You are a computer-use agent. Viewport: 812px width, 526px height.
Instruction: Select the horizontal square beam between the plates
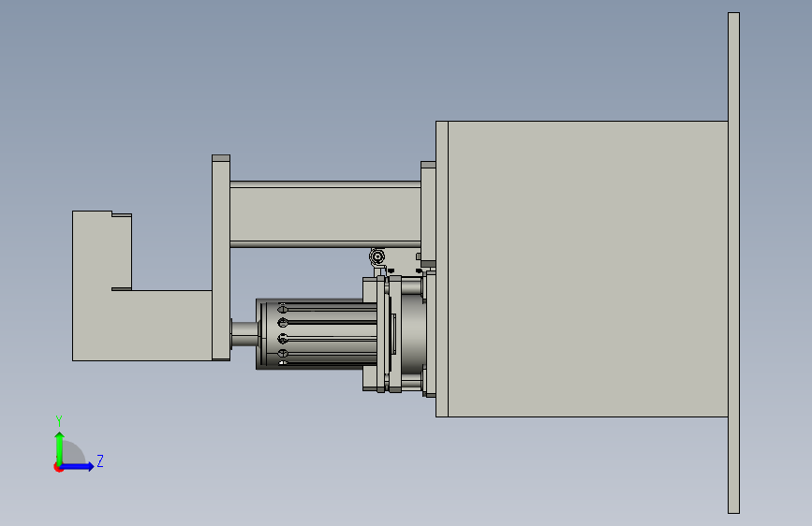click(325, 213)
